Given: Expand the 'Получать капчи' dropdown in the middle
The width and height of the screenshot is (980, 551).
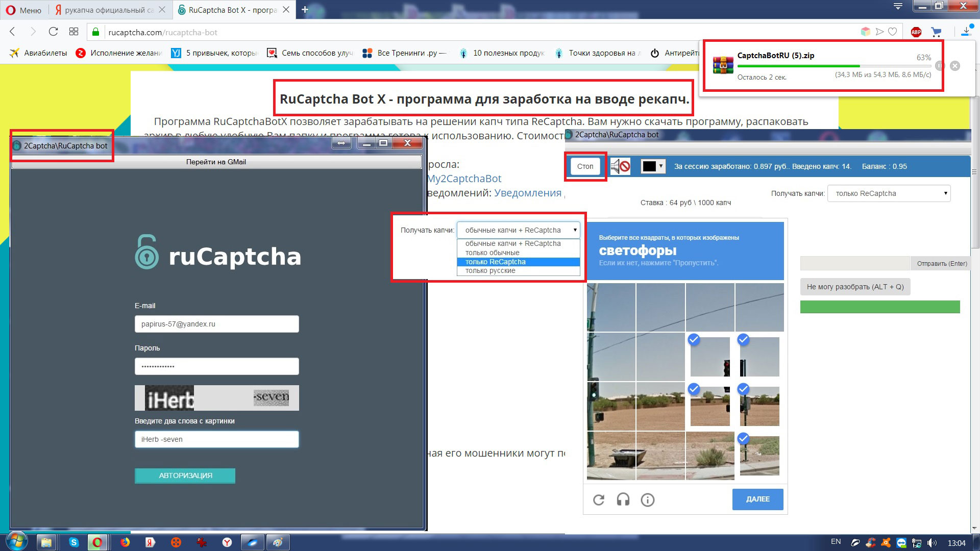Looking at the screenshot, I should point(518,230).
